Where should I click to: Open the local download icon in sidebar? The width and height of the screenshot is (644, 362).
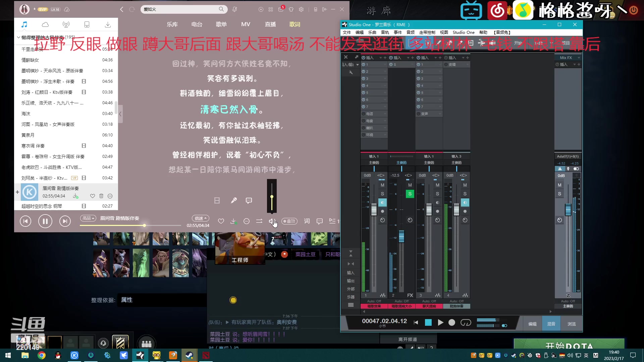click(x=108, y=24)
